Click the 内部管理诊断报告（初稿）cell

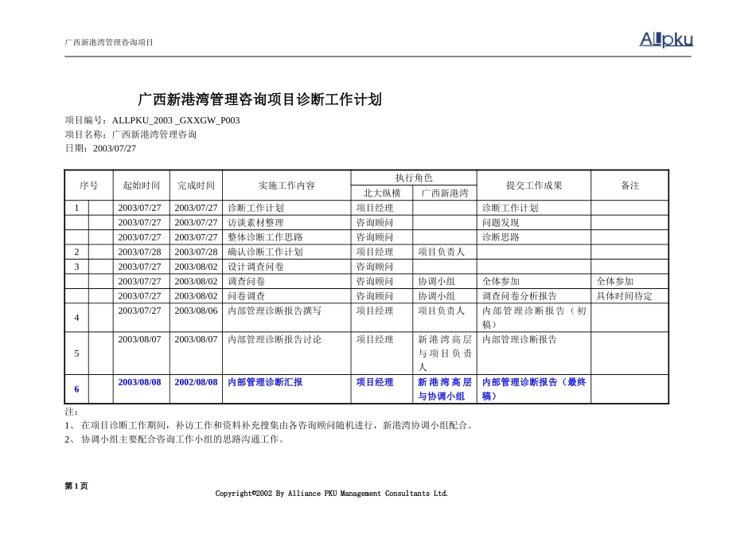coord(534,318)
